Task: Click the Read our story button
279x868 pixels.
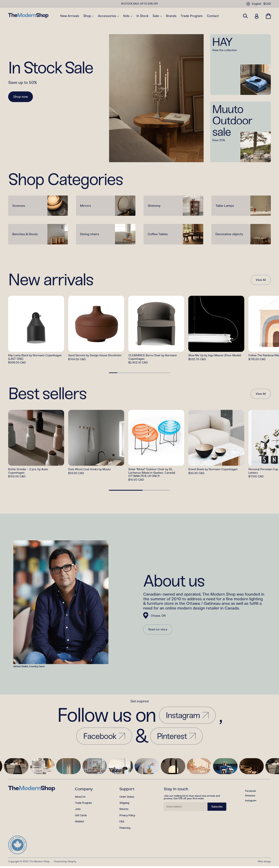Action: 157,629
